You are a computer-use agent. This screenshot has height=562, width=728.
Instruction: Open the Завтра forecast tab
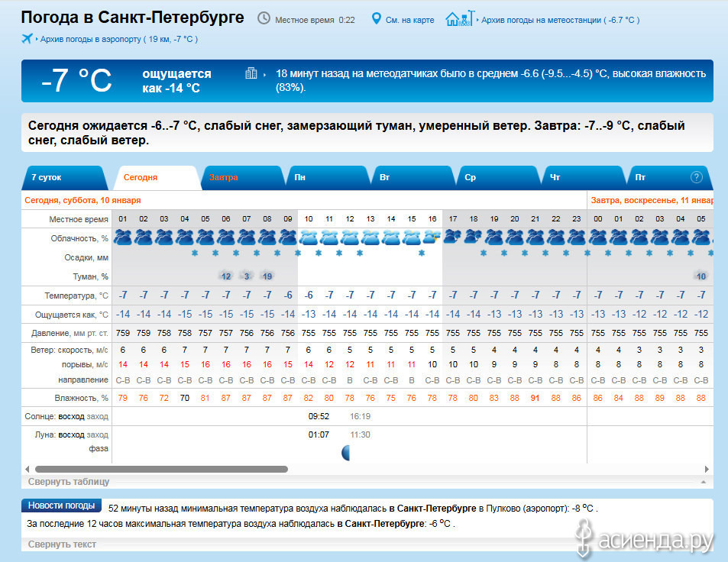[224, 177]
